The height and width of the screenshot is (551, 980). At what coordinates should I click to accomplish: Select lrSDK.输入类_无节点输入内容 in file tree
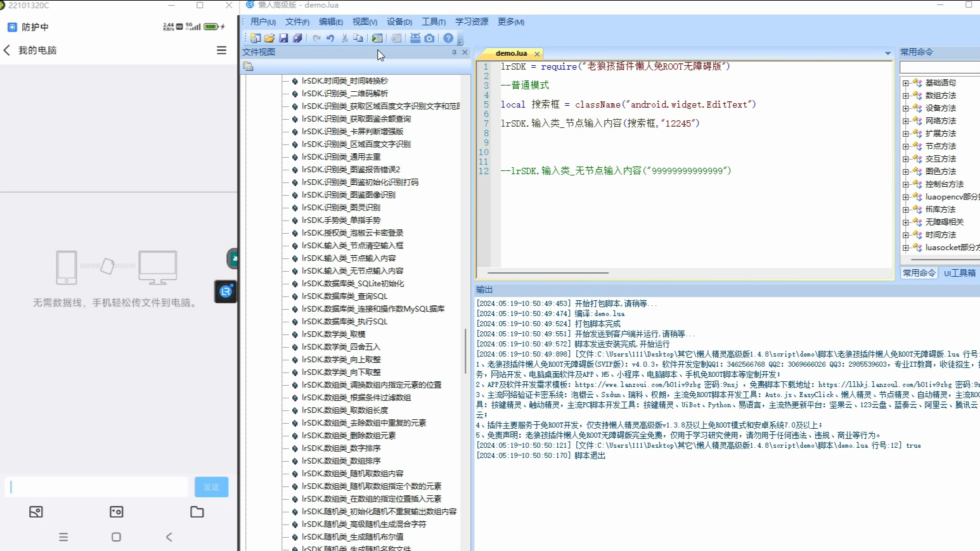(352, 271)
